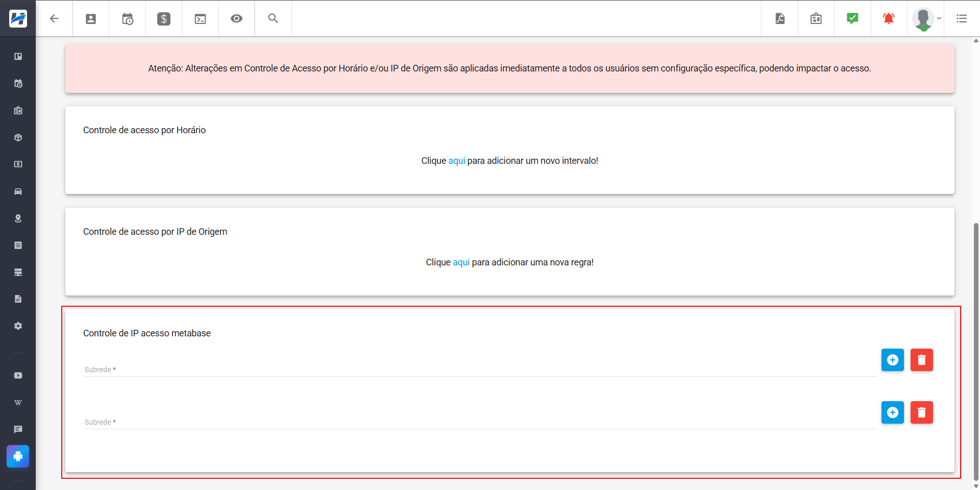
Task: Click the back arrow in top toolbar
Action: pyautogui.click(x=54, y=19)
